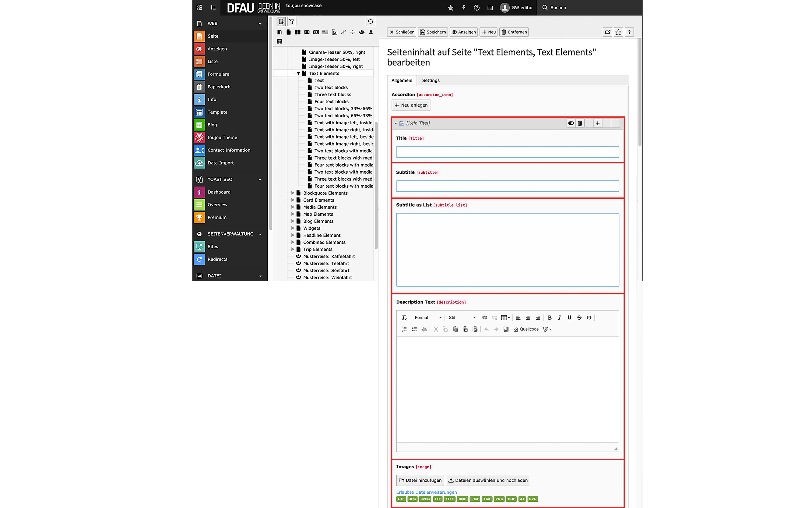Click the module grid icon in top-left
This screenshot has height=508, width=812.
pos(199,7)
